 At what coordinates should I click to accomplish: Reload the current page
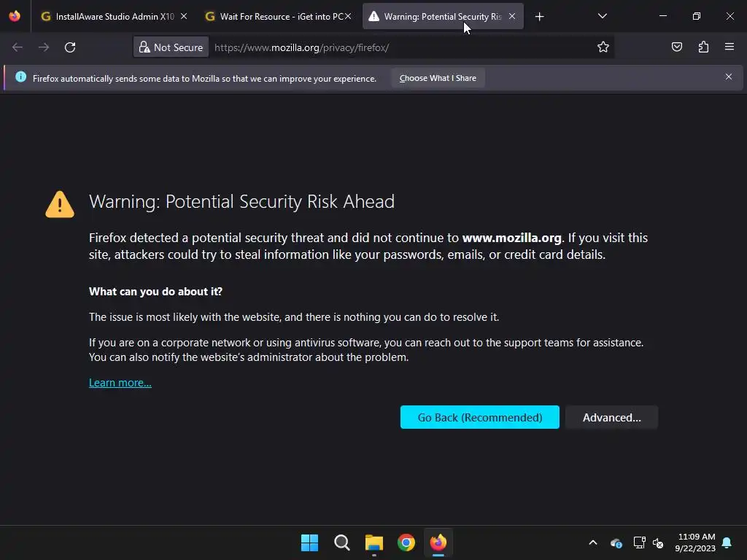(70, 47)
